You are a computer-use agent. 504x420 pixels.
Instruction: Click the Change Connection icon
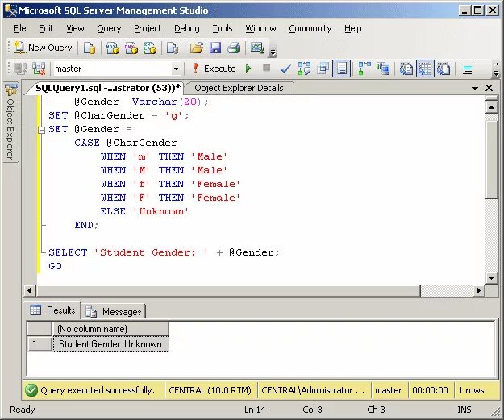[x=39, y=69]
